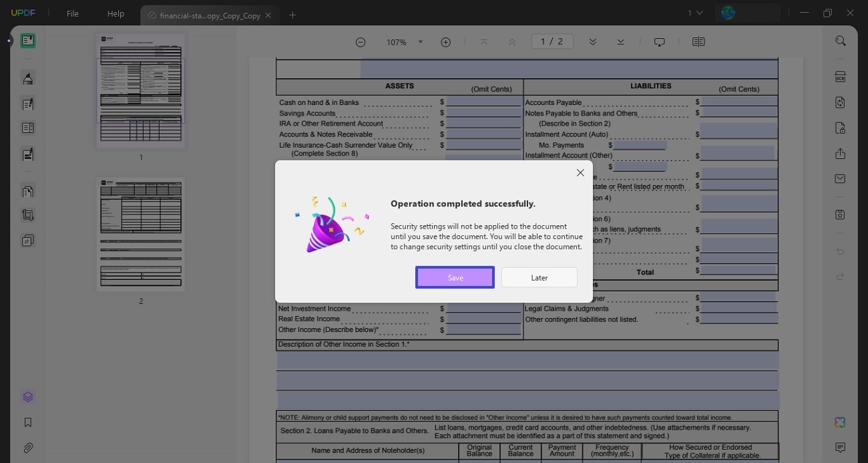Click the page number input field

coord(552,41)
